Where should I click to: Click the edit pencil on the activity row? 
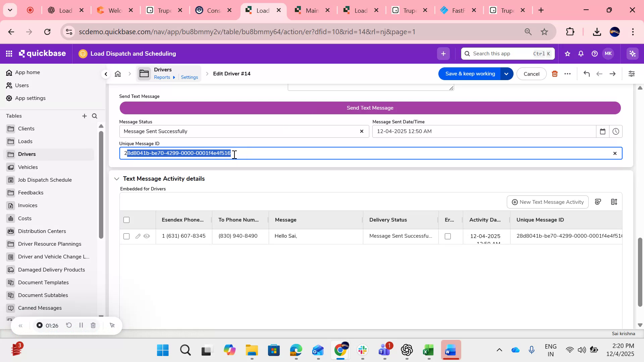138,236
